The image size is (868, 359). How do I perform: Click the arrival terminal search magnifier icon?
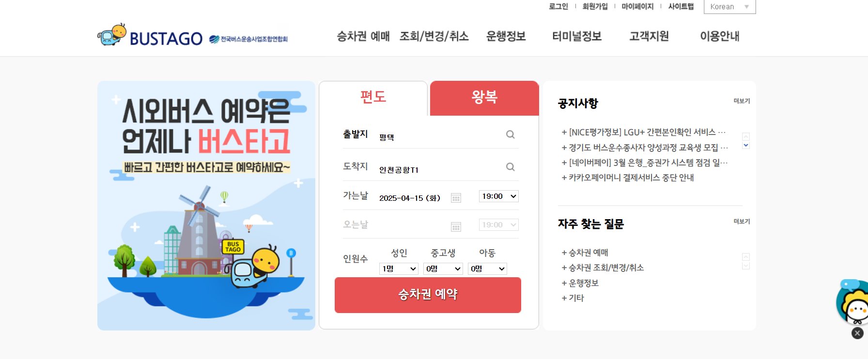click(510, 167)
